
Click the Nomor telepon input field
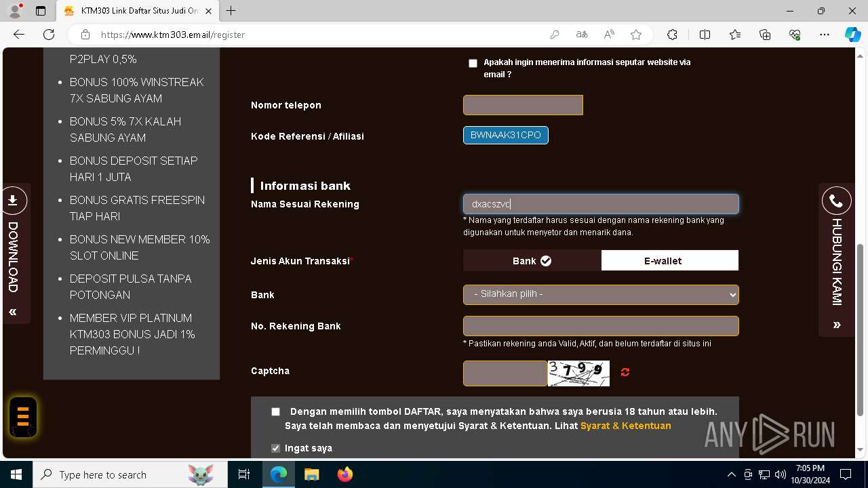tap(523, 105)
